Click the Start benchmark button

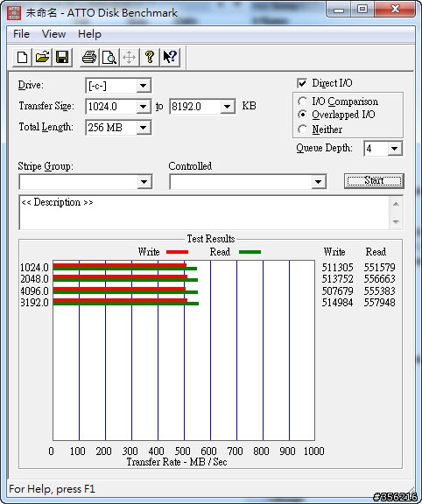pos(374,180)
